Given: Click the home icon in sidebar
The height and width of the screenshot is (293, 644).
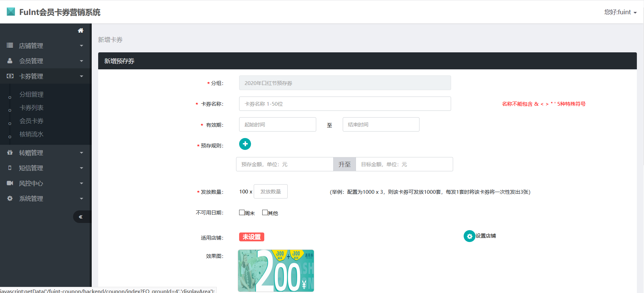Looking at the screenshot, I should tap(80, 31).
